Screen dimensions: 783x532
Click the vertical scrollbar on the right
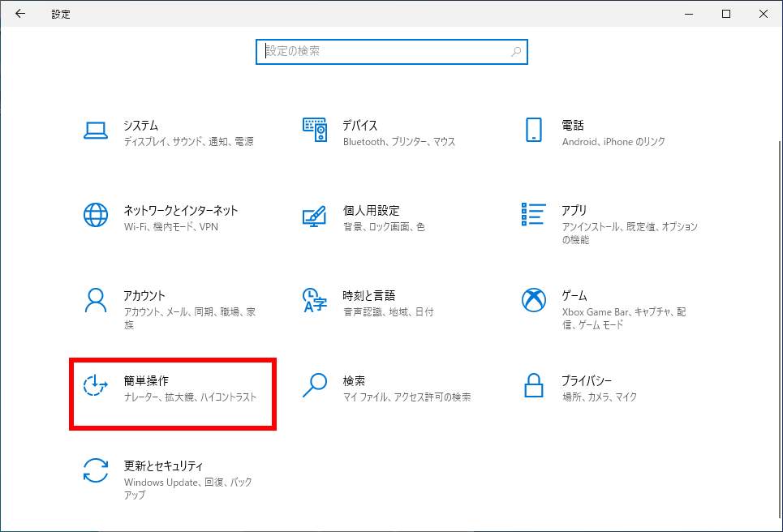[x=780, y=329]
